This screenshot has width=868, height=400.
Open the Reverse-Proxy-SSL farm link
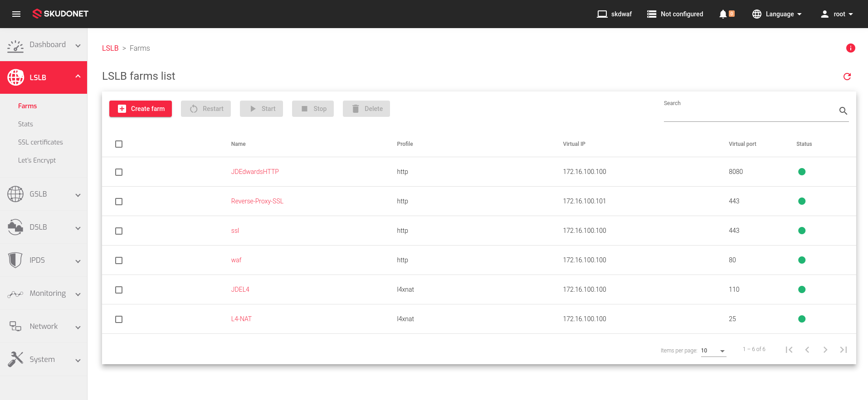(257, 201)
